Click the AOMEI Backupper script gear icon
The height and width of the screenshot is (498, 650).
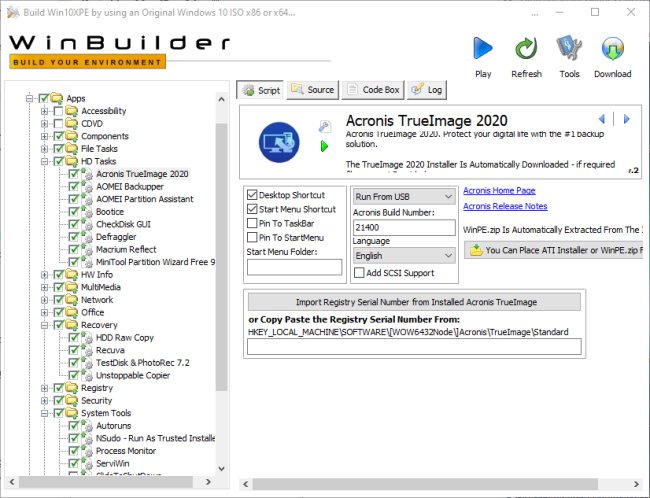[87, 187]
